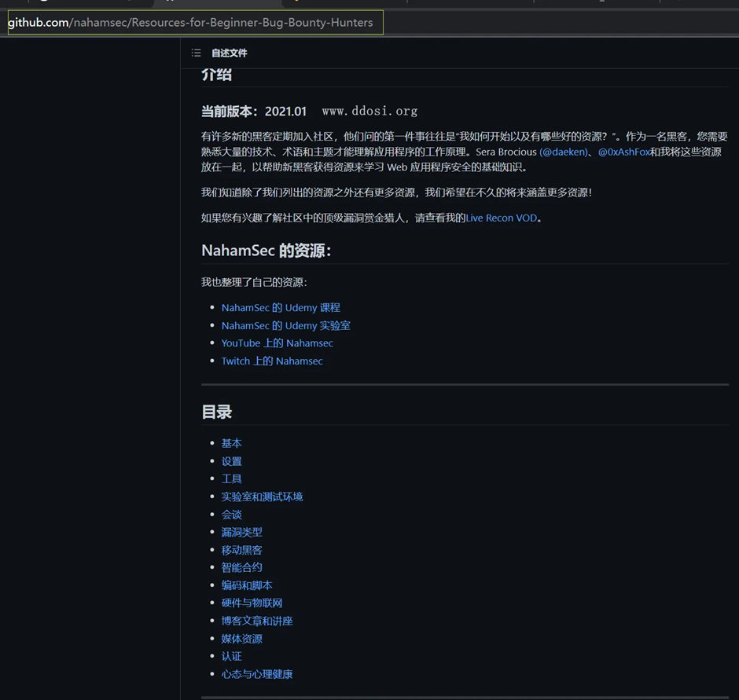Select 编码和脚本 contents link

(247, 585)
